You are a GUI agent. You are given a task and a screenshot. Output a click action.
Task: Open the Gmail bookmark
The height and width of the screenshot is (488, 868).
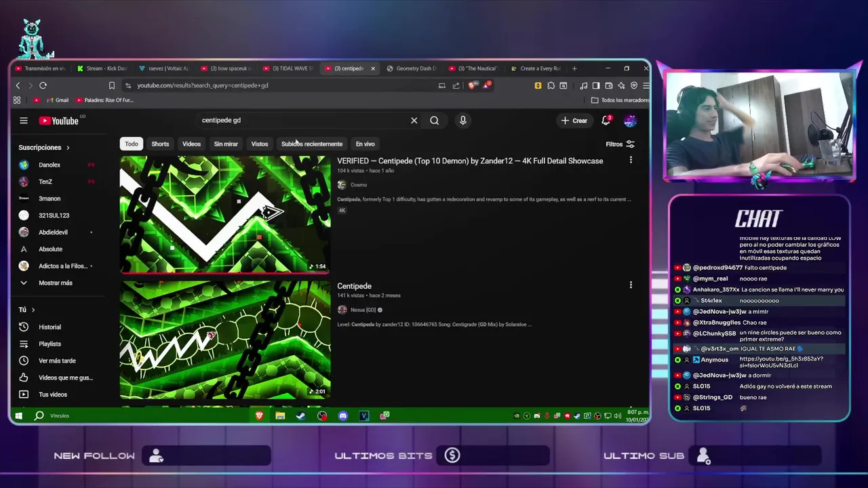coord(57,100)
